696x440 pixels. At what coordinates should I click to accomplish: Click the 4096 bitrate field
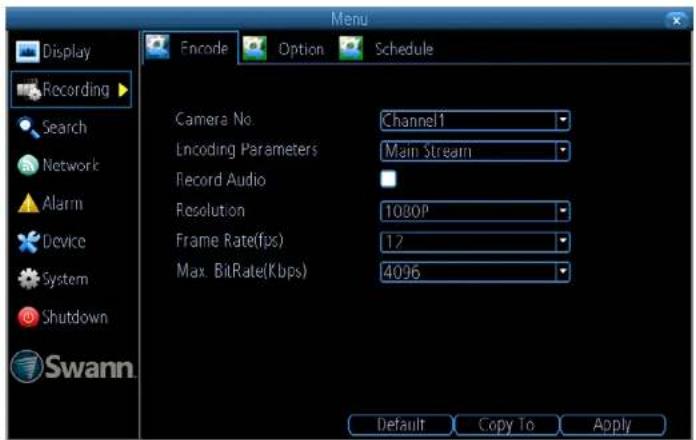pos(475,272)
